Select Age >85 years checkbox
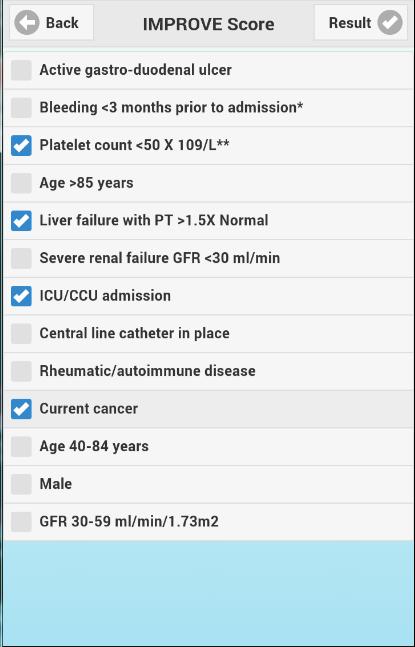The height and width of the screenshot is (647, 415). pyautogui.click(x=21, y=183)
